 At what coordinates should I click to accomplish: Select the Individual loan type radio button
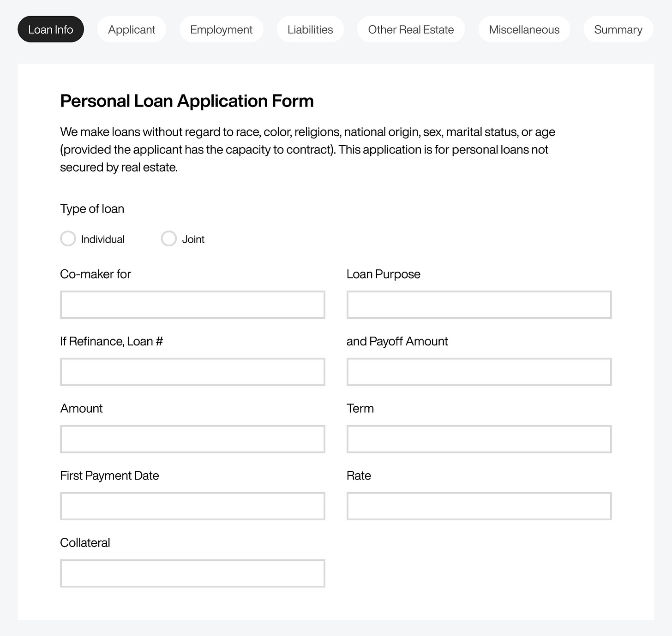(x=68, y=239)
